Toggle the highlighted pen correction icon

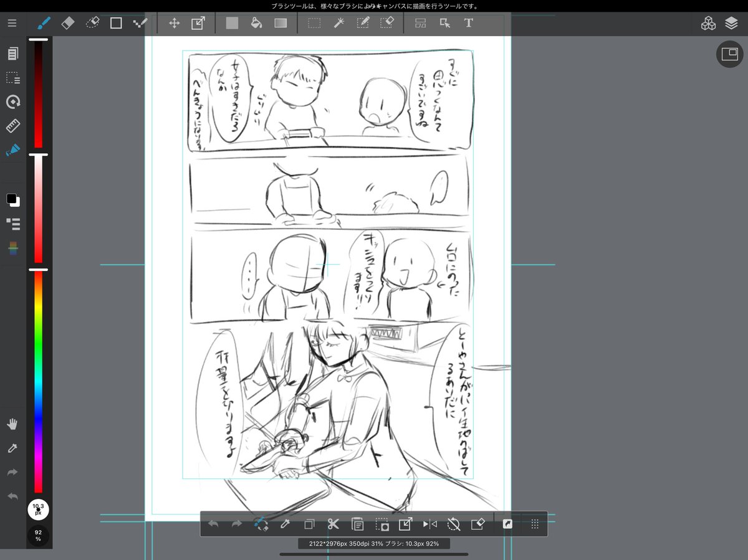pos(12,149)
